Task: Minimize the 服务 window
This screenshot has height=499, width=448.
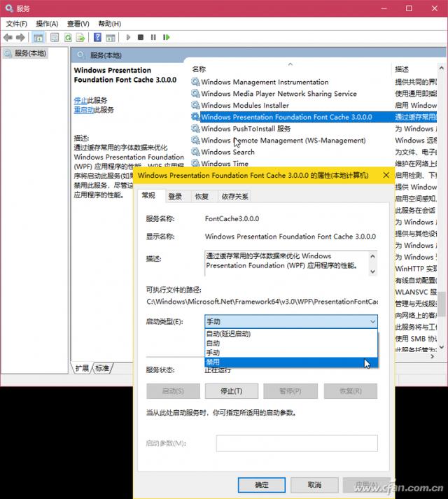Action: click(384, 8)
